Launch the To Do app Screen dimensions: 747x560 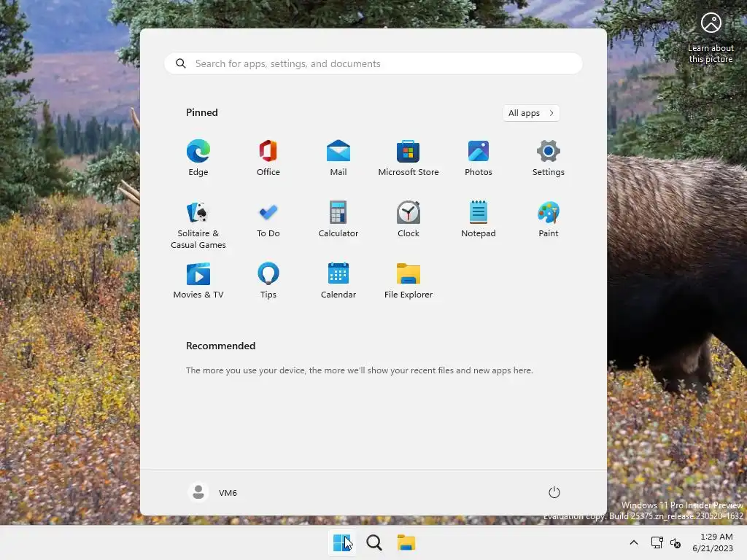pyautogui.click(x=268, y=219)
